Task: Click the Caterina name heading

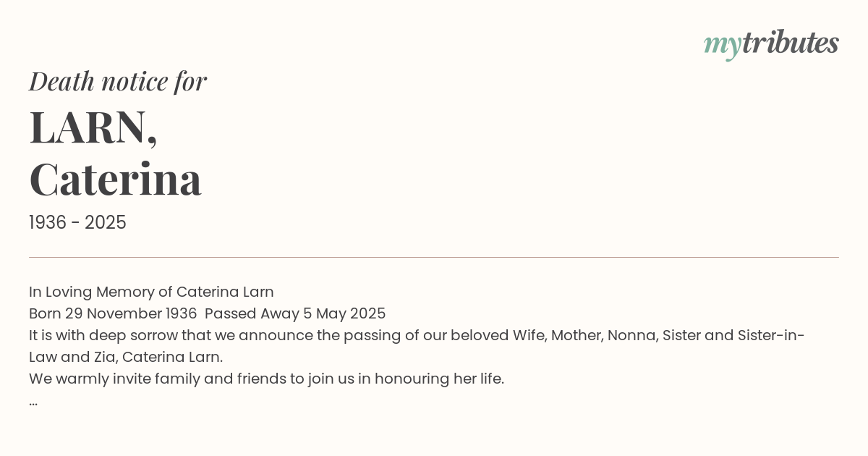Action: [115, 180]
